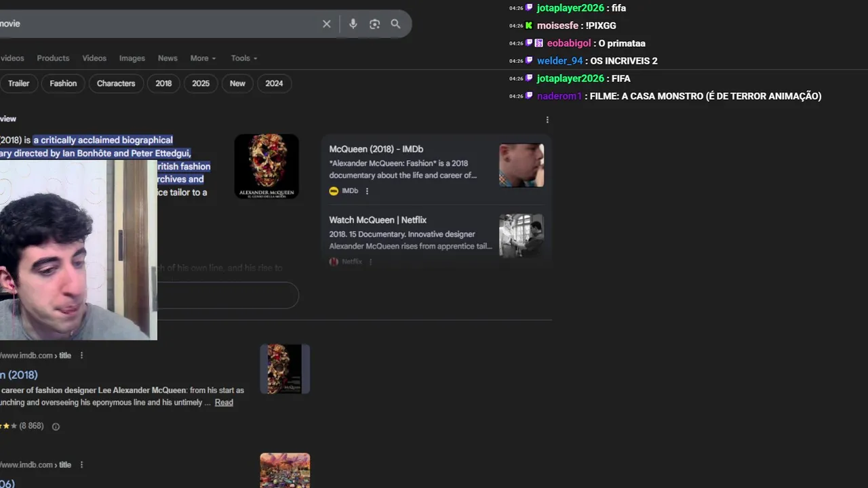Click the first jotaplayer2026 chat message 'fifa'

click(x=618, y=8)
